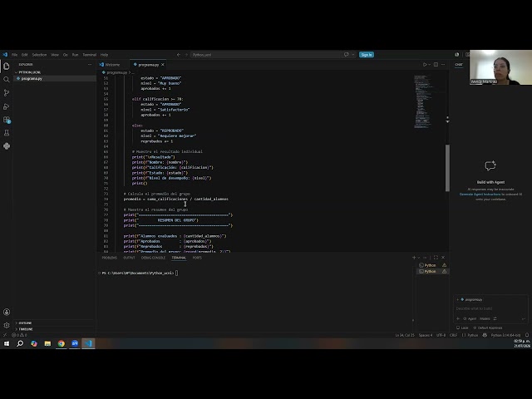Open the Testing flask view
This screenshot has height=399, width=532.
tap(7, 133)
